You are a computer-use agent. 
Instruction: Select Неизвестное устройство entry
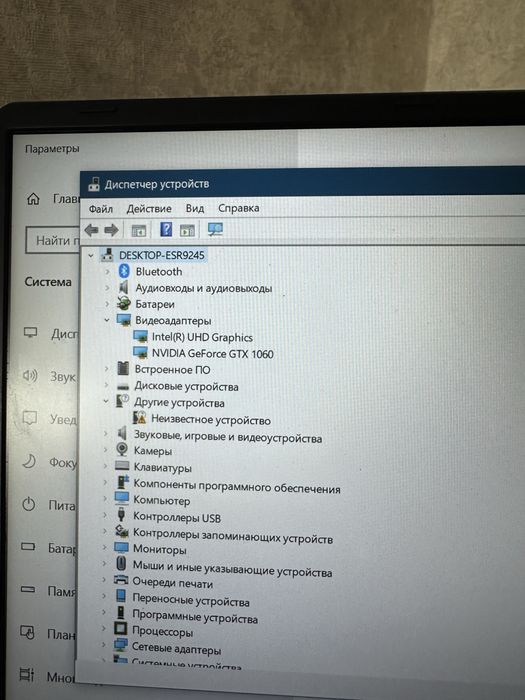pos(211,420)
